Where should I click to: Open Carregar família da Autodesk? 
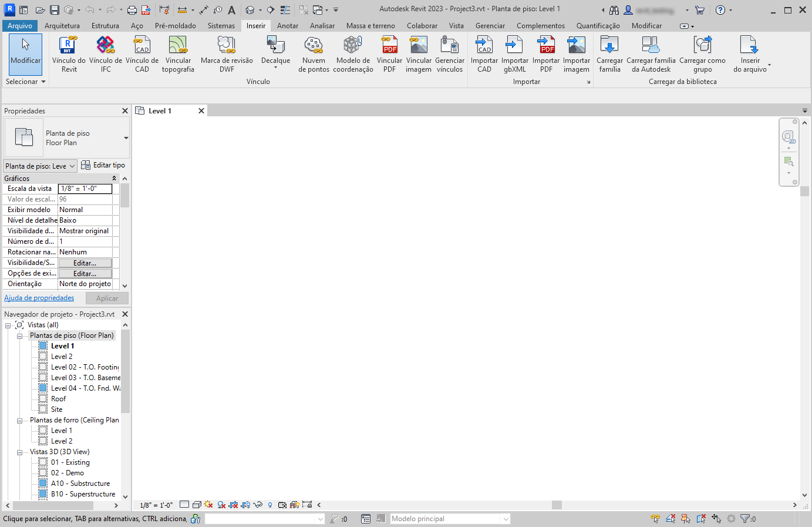click(651, 55)
